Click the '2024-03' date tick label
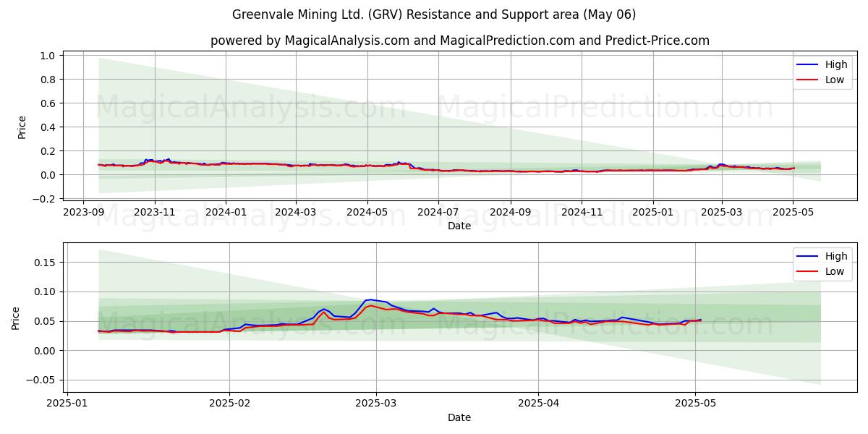Screen dimensions: 868x434 (x=296, y=212)
